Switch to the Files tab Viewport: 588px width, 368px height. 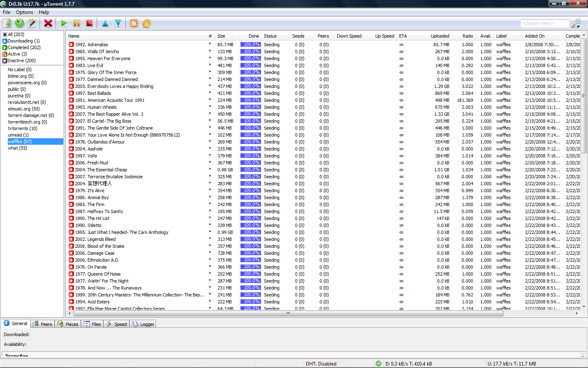(92, 324)
